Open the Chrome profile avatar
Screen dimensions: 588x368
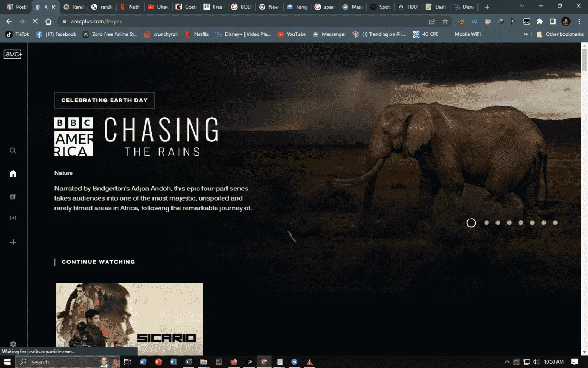pyautogui.click(x=566, y=21)
